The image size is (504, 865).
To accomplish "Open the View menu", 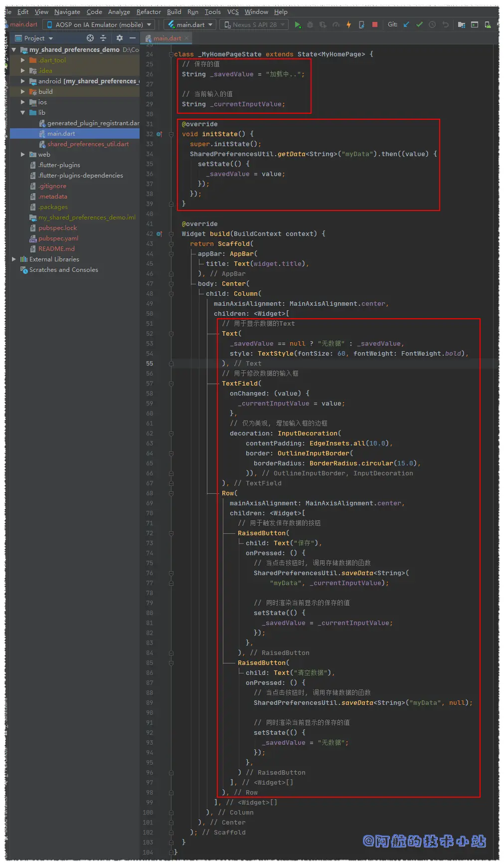I will click(x=41, y=12).
